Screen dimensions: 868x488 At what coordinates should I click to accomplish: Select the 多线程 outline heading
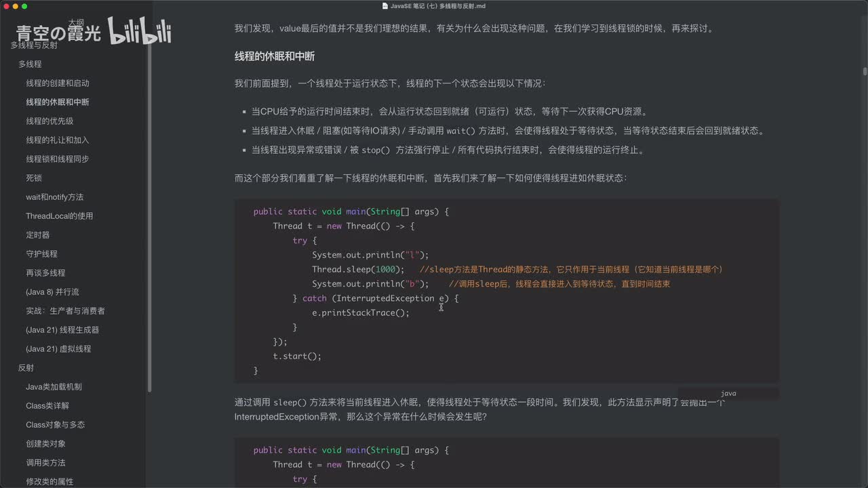(30, 64)
